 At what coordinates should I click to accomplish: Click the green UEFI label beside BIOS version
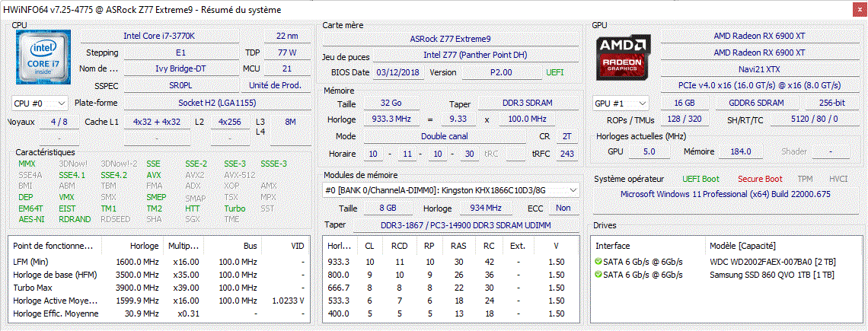click(x=555, y=72)
